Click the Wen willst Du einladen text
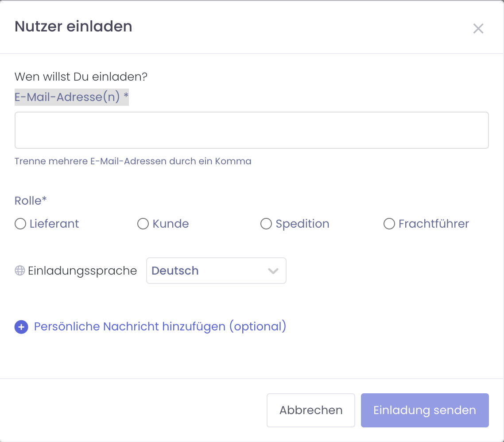Viewport: 504px width, 442px height. [81, 77]
